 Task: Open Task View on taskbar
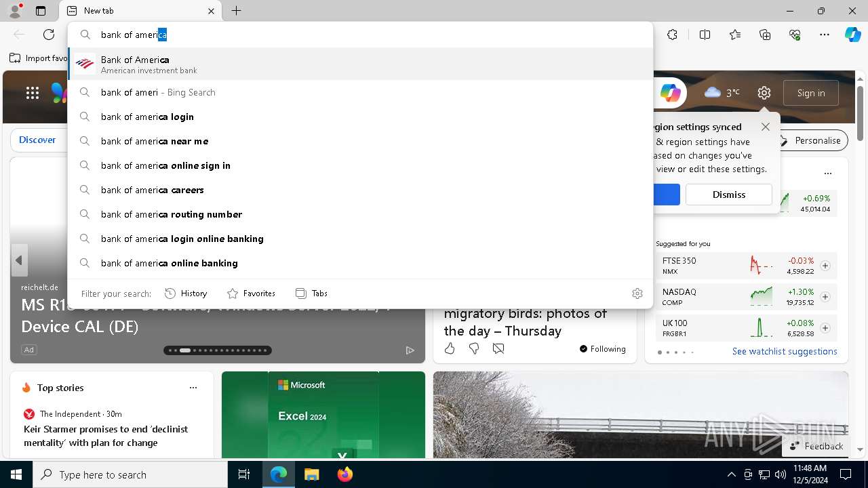[244, 474]
